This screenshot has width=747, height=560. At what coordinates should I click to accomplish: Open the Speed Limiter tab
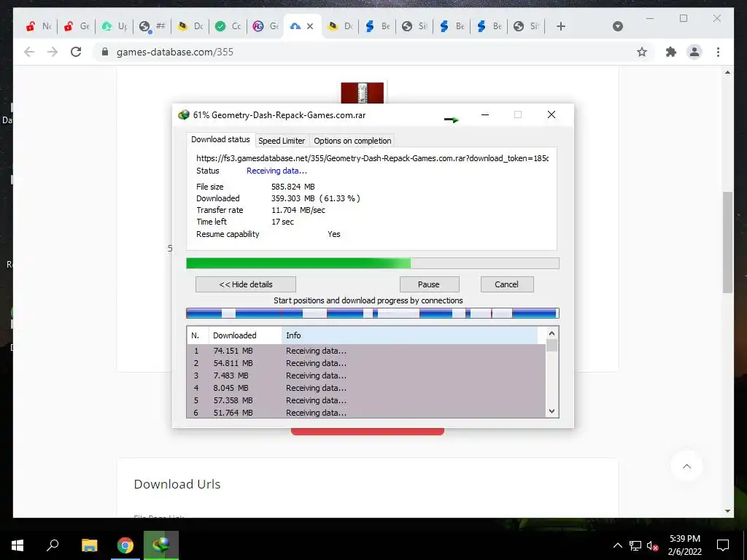point(282,141)
